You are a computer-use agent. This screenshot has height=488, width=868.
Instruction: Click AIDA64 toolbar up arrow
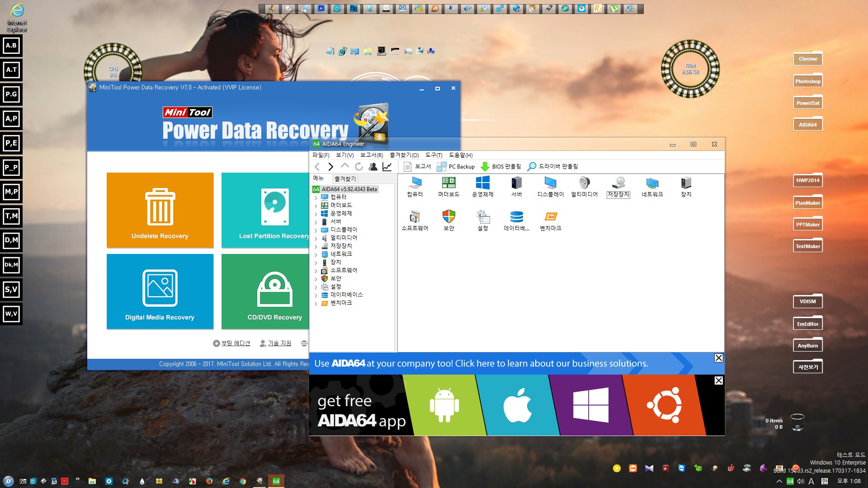coord(345,167)
